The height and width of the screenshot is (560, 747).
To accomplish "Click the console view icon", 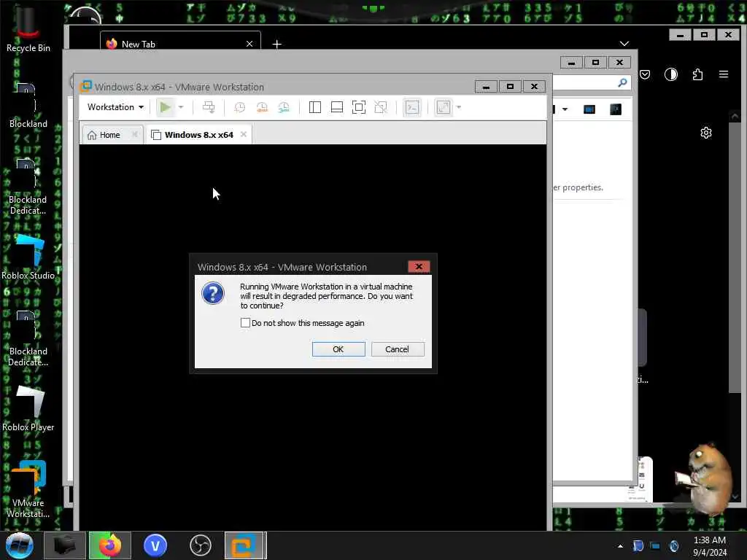I will (412, 107).
